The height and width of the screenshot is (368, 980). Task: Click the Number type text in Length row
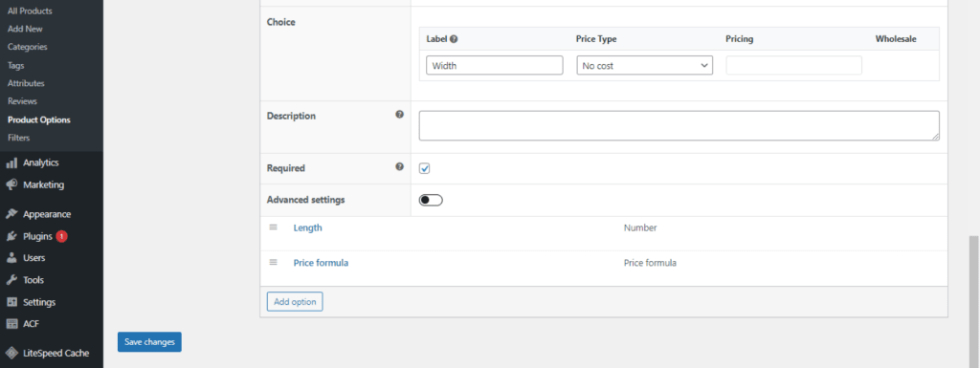tap(640, 227)
